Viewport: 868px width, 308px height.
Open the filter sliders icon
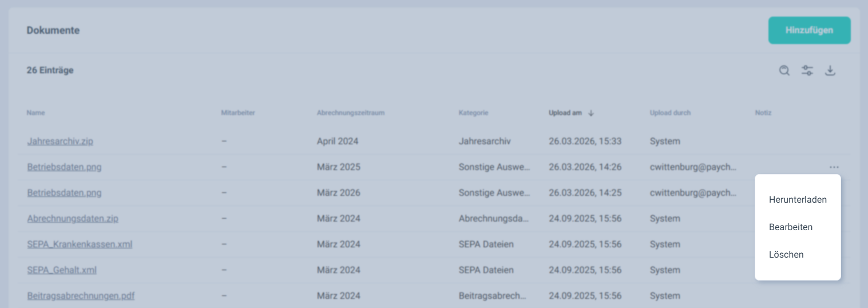pos(807,70)
